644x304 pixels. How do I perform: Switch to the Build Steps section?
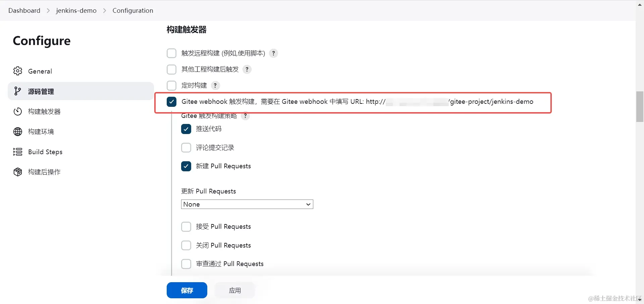point(45,151)
